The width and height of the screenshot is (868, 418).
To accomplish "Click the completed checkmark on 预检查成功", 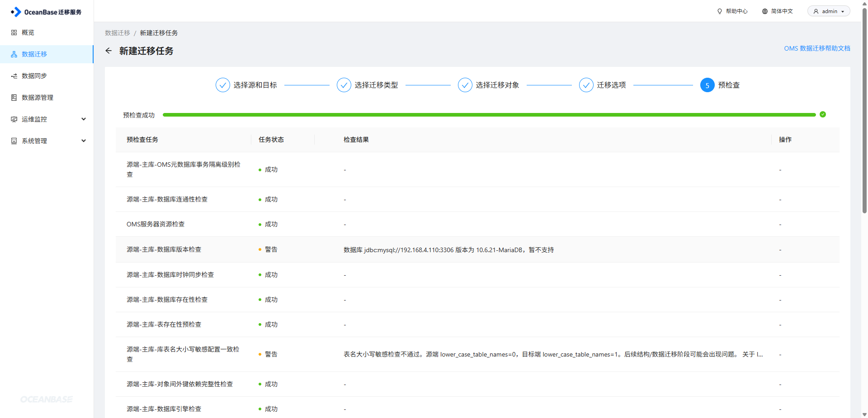I will (x=822, y=114).
